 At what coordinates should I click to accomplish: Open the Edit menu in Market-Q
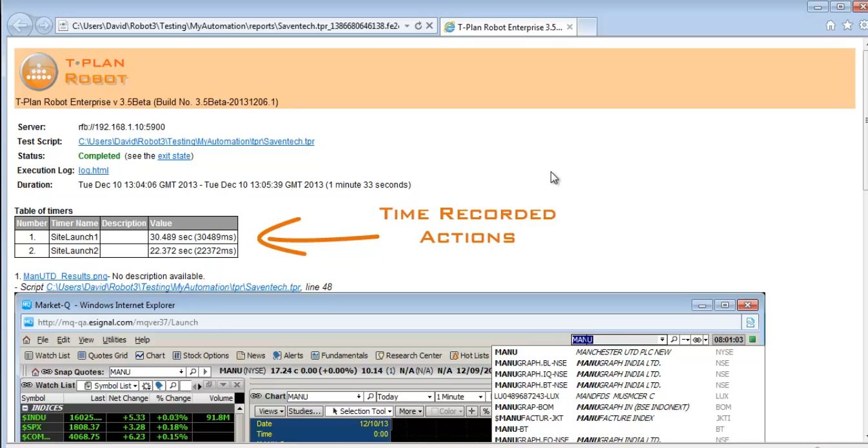(x=63, y=340)
